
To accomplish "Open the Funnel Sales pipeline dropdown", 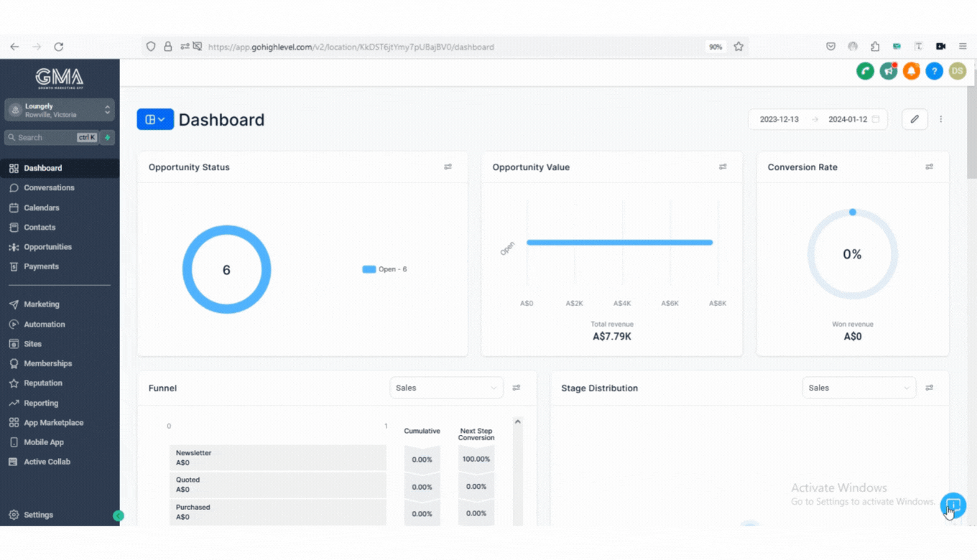I will coord(446,388).
